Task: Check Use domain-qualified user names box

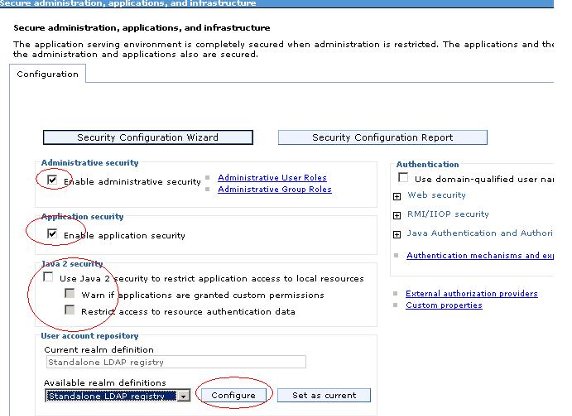Action: point(403,177)
